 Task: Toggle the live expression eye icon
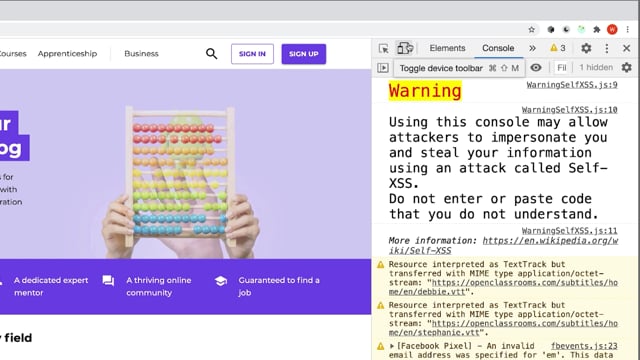pos(536,68)
